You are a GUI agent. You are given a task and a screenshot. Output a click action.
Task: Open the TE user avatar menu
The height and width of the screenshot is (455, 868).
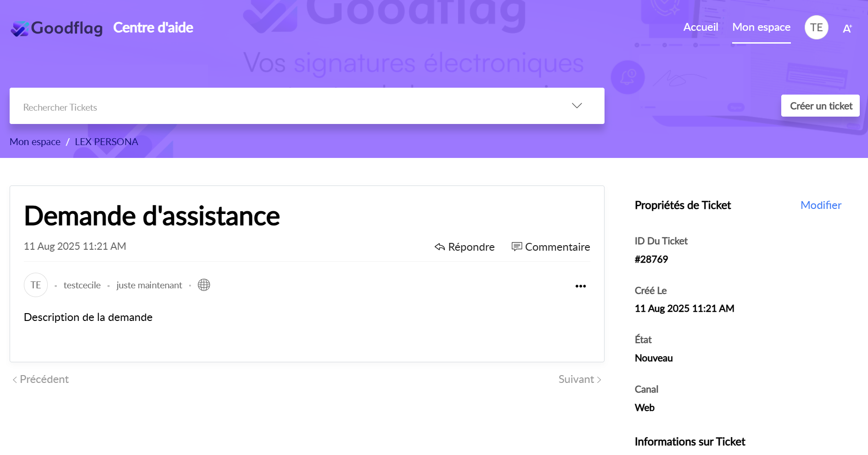[816, 28]
